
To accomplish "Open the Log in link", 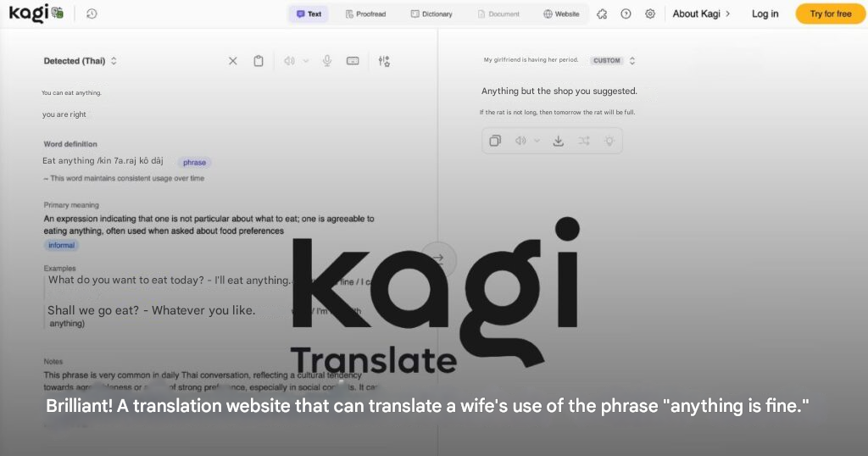I will tap(765, 14).
